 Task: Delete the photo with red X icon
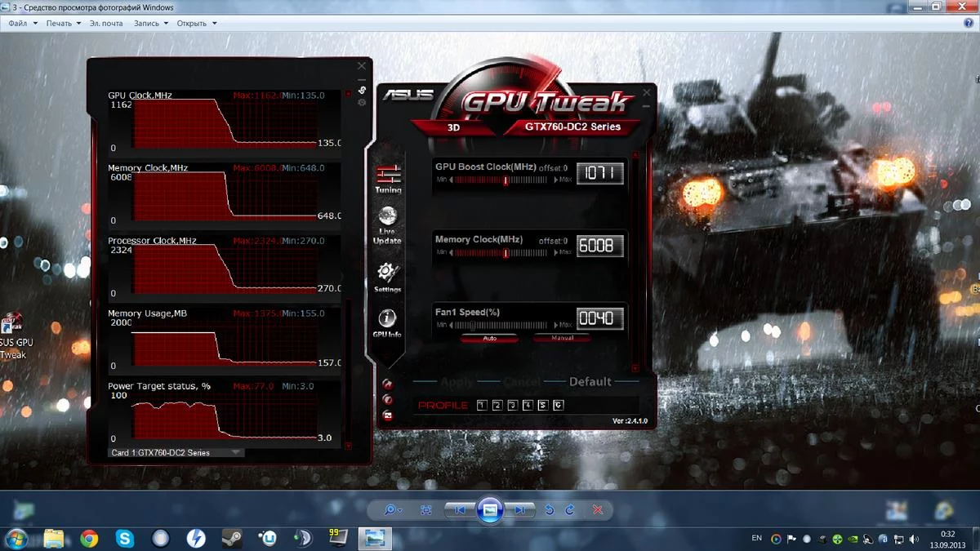(598, 509)
